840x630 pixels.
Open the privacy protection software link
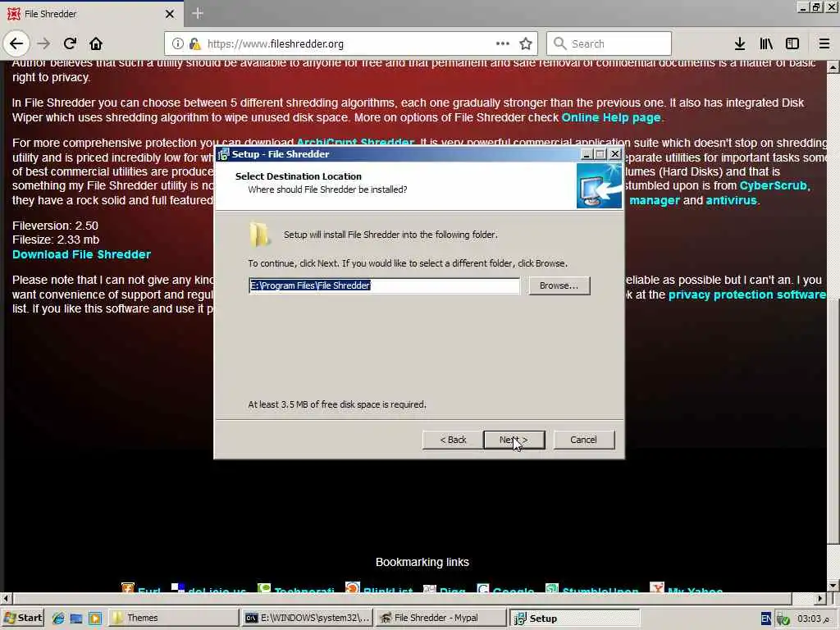pyautogui.click(x=747, y=294)
